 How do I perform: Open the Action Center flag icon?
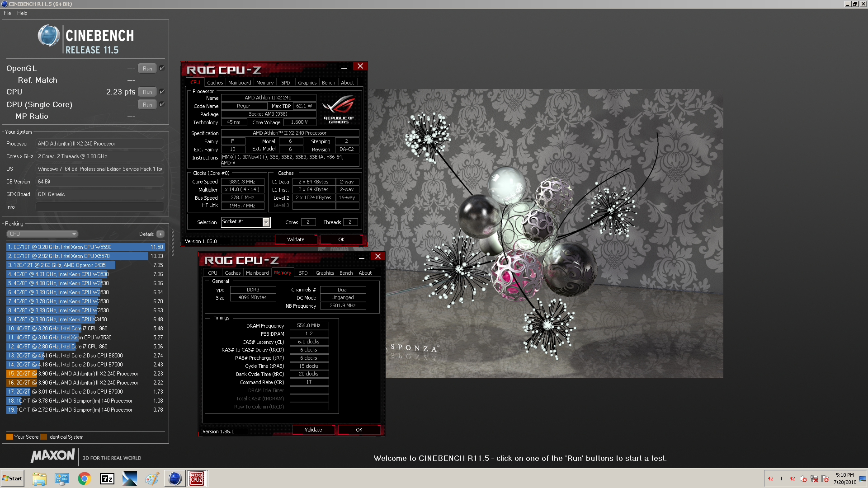(825, 479)
